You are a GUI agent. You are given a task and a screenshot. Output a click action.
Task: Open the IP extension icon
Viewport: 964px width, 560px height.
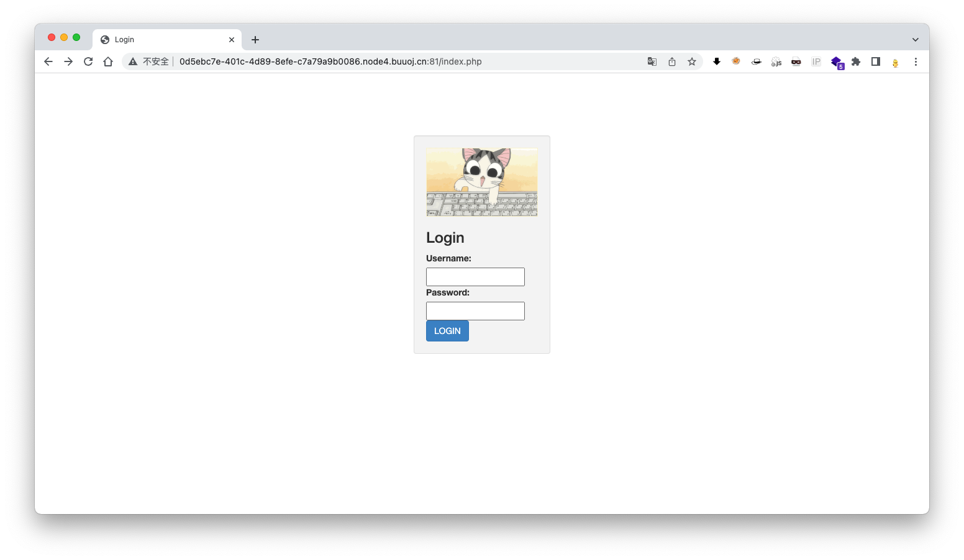(x=816, y=61)
